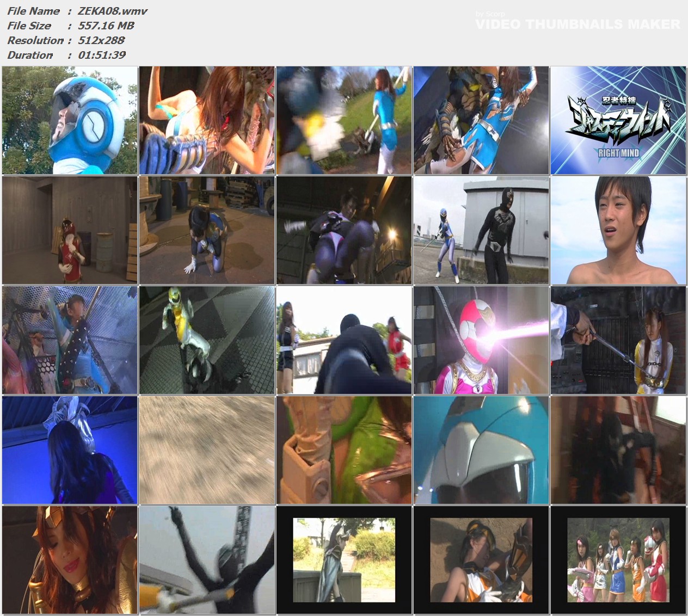Open thumbnail with green shiny costume close-up
Viewport: 688px width, 616px height.
tap(344, 450)
